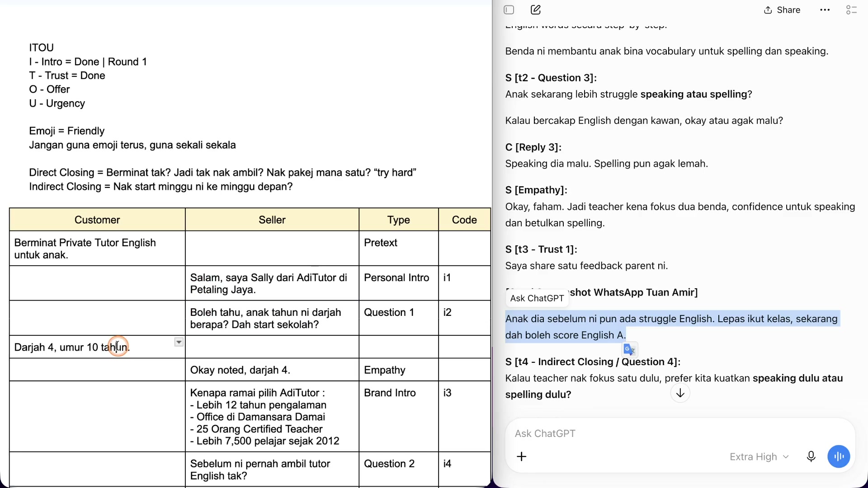Select the 'Question 1' type cell
868x488 pixels.
coord(399,318)
